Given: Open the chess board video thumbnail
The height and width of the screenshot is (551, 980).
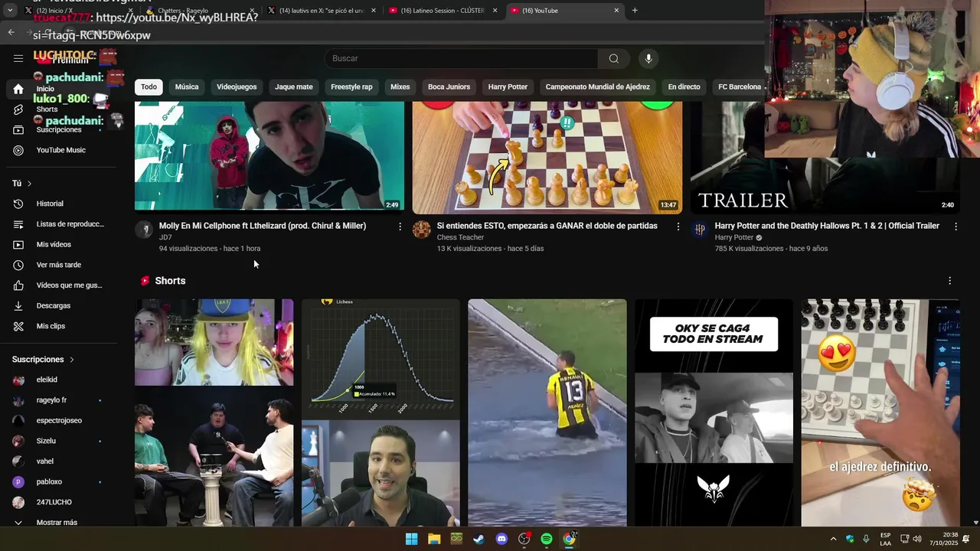Looking at the screenshot, I should (x=547, y=157).
